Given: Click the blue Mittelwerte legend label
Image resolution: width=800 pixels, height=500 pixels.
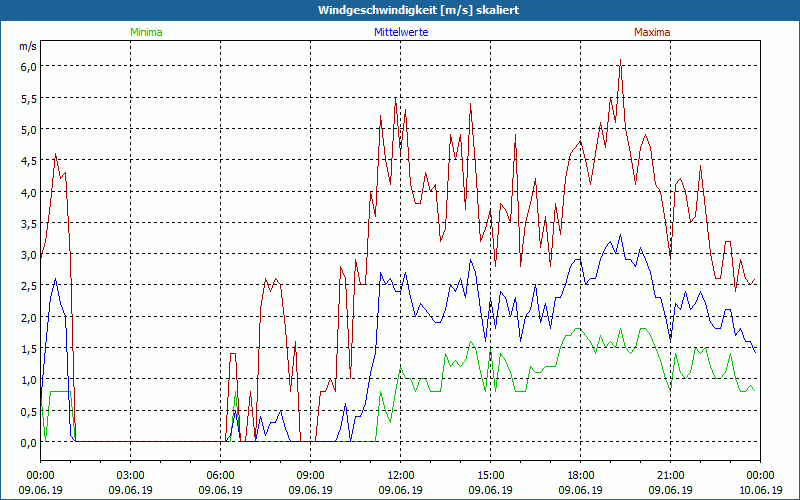Looking at the screenshot, I should coord(401,32).
